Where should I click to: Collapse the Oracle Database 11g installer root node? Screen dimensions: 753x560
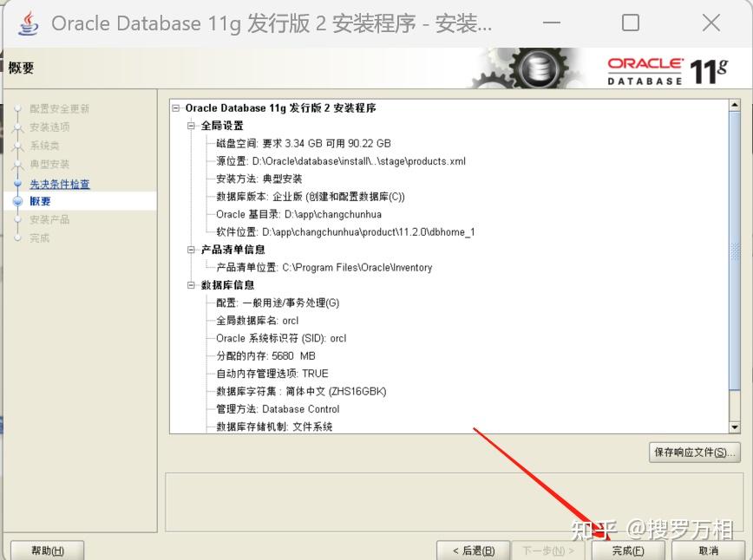[176, 108]
